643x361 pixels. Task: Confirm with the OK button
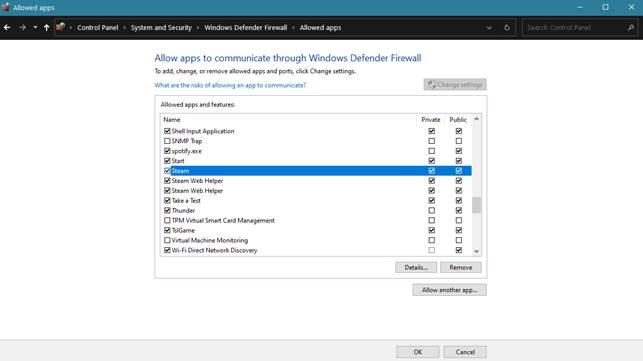click(x=417, y=352)
